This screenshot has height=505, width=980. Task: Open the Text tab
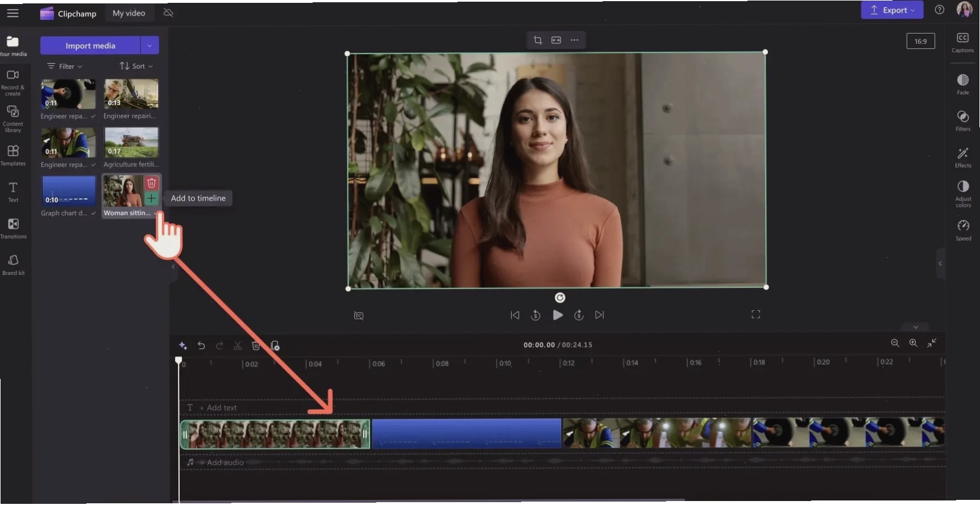pos(13,191)
